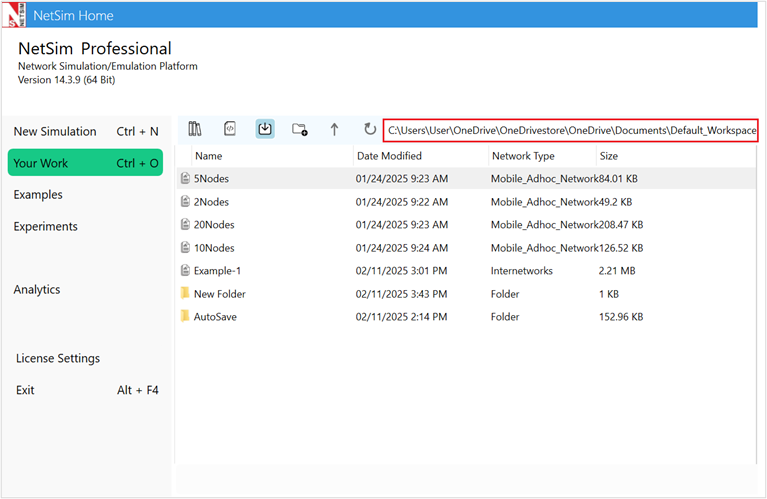This screenshot has height=499, width=767.
Task: Select the New Folder name
Action: point(220,294)
